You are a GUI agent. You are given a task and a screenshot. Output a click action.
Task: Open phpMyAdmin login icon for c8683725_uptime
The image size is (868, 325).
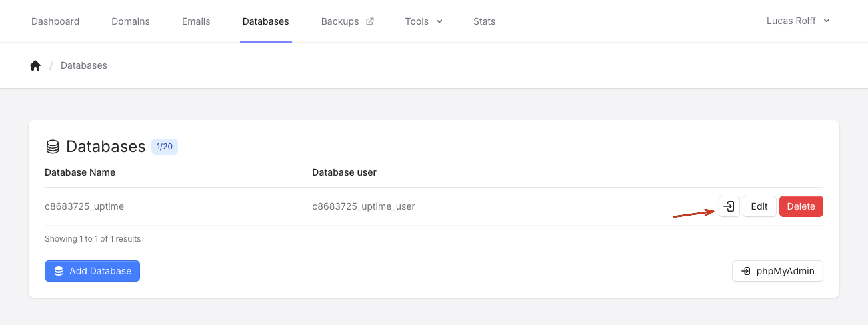pyautogui.click(x=729, y=206)
